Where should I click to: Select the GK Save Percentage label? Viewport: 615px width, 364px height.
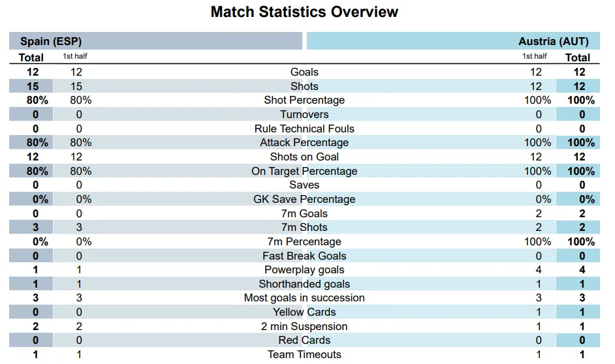[304, 200]
